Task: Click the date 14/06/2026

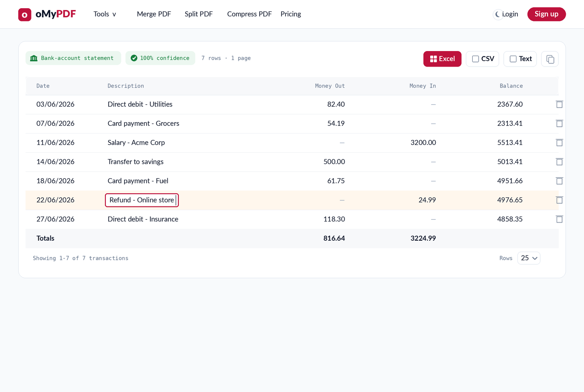Action: click(55, 162)
